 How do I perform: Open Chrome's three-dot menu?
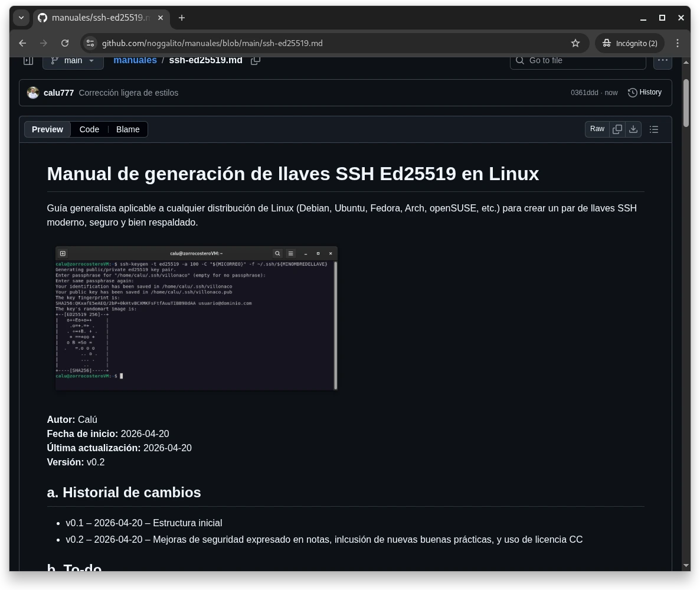(x=678, y=43)
